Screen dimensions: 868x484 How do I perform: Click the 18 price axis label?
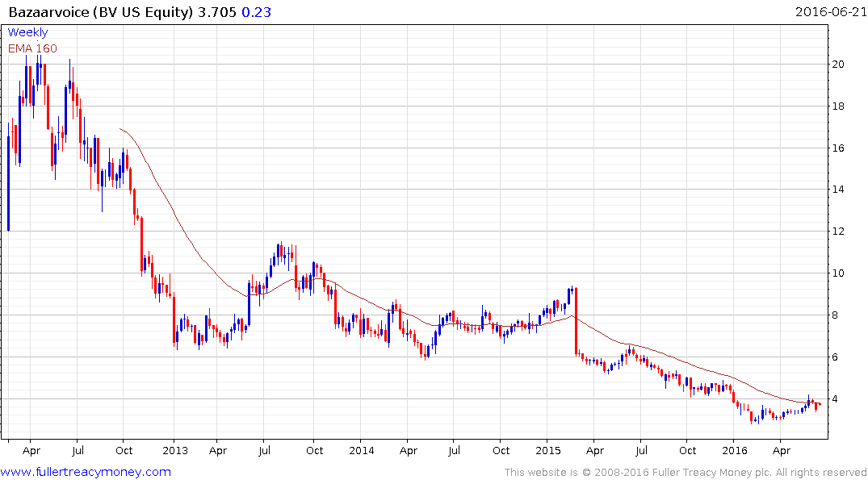pyautogui.click(x=838, y=106)
